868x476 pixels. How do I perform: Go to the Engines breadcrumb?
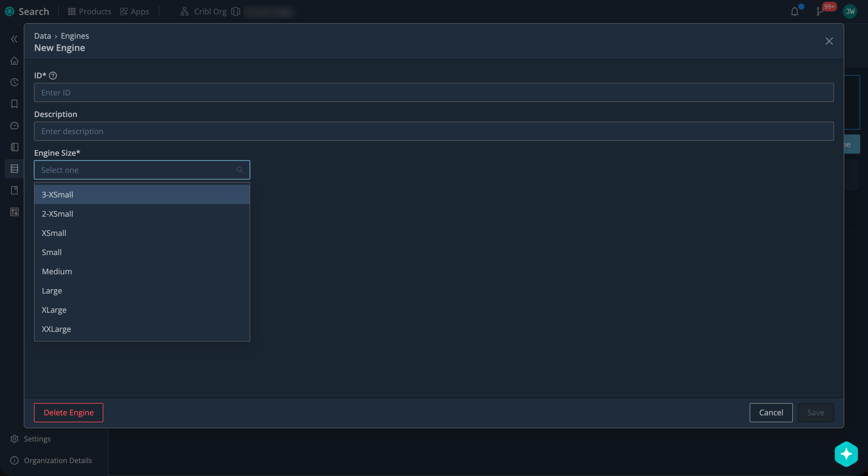pos(75,36)
